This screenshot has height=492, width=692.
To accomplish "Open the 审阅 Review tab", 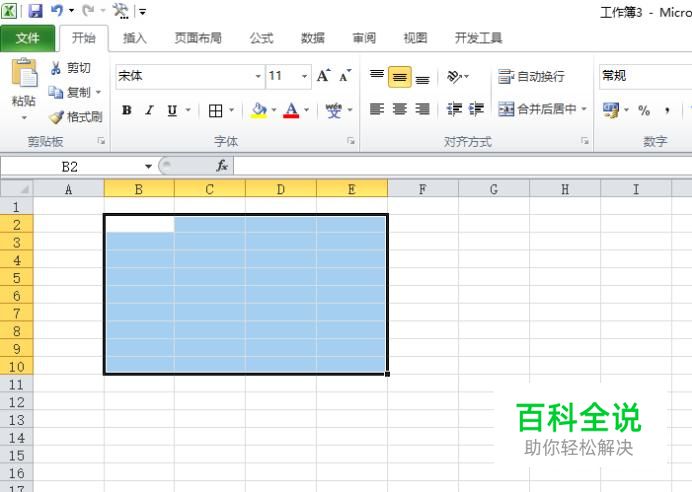I will tap(364, 38).
